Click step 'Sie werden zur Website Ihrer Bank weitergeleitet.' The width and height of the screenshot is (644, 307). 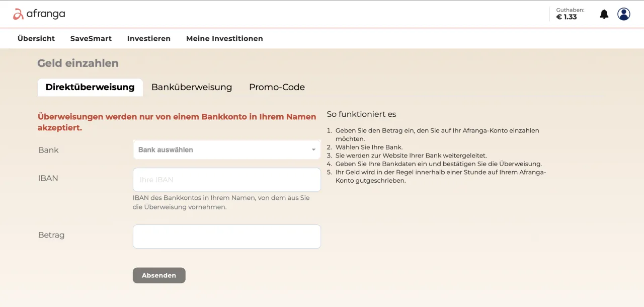coord(411,156)
